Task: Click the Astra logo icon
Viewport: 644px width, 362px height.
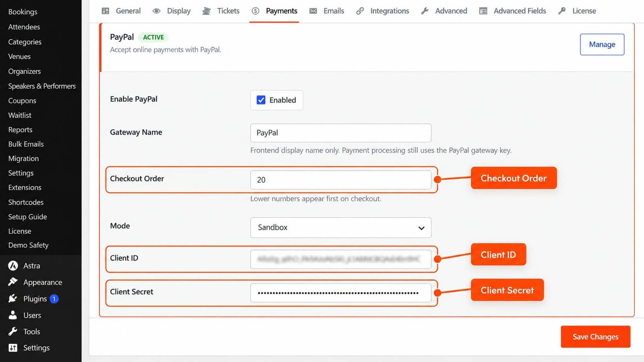Action: click(x=13, y=265)
